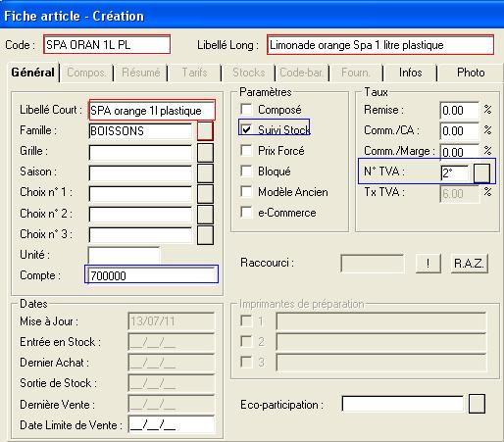Click the Comm./CA percentage field
The width and height of the screenshot is (504, 442).
459,131
